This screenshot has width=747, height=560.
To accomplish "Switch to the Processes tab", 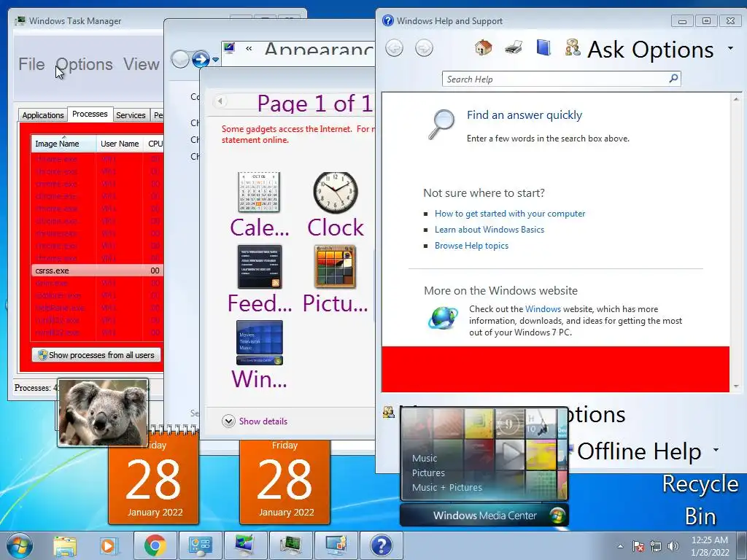I will pyautogui.click(x=90, y=114).
